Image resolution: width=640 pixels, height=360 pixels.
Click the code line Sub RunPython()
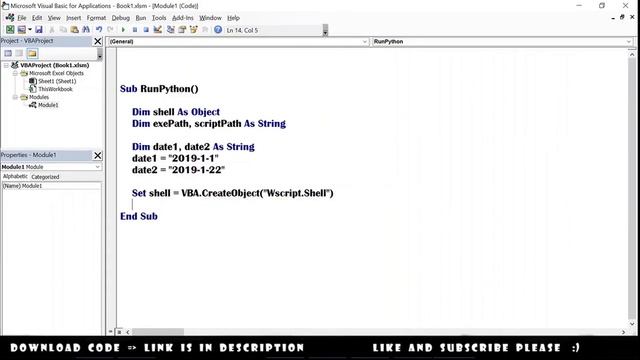[159, 89]
